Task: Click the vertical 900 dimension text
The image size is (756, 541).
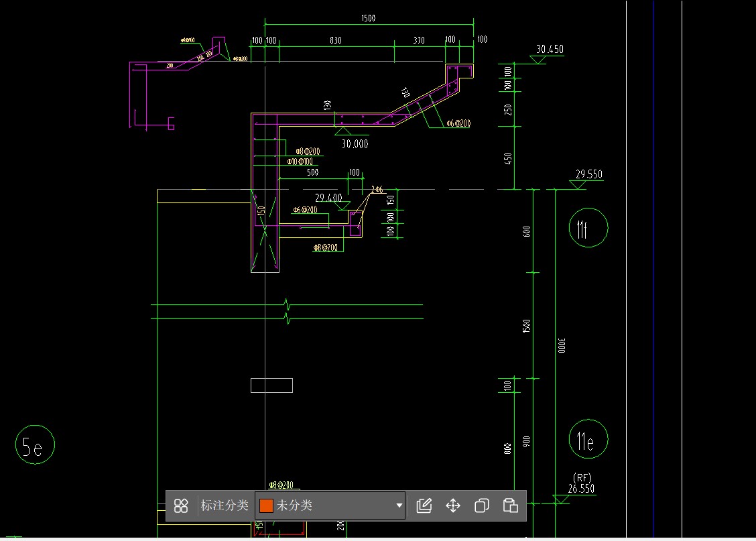Action: click(x=527, y=441)
